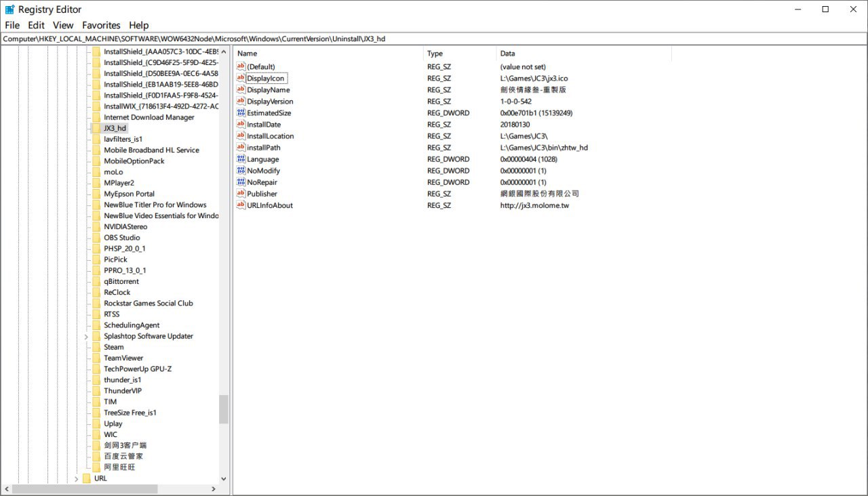Click the registry path address bar

(x=434, y=39)
